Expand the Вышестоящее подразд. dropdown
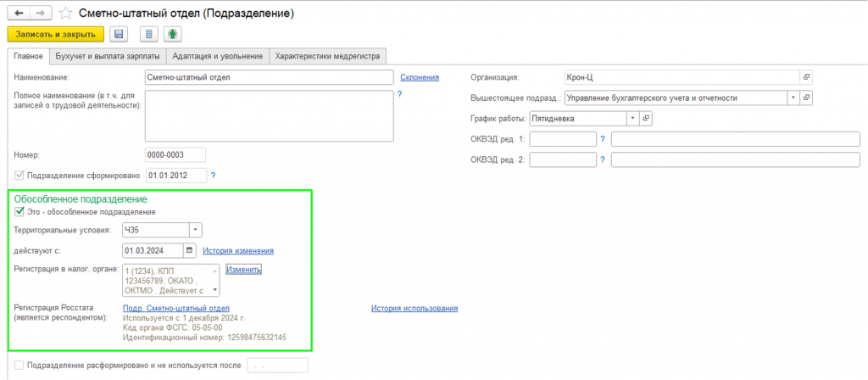This screenshot has width=868, height=380. (x=793, y=98)
